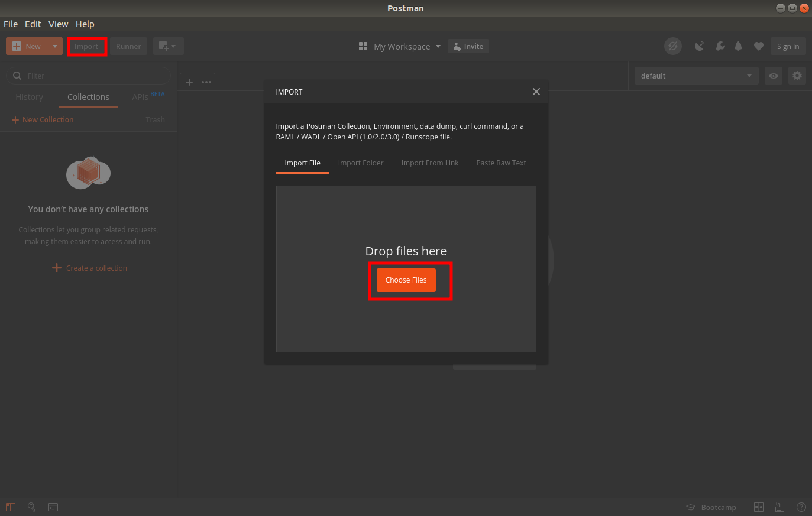Select the Import File tab

point(303,163)
